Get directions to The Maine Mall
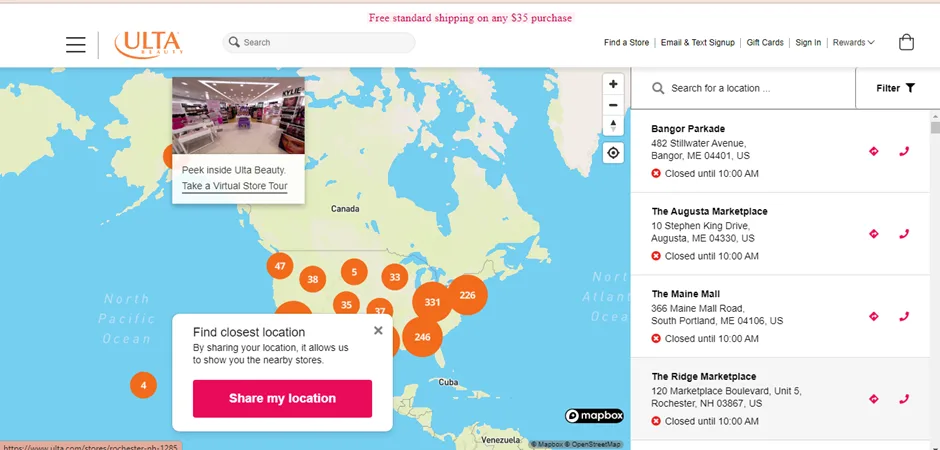This screenshot has width=940, height=450. tap(873, 316)
